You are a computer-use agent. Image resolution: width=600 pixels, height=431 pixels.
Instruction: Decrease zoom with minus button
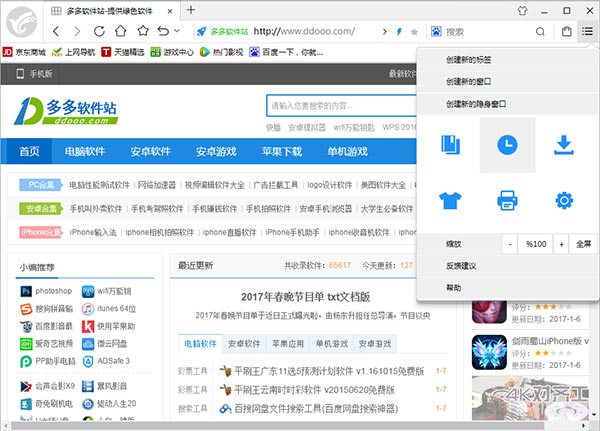pos(510,244)
